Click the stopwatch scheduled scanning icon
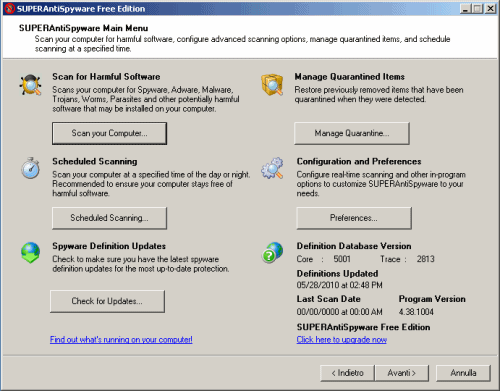The width and height of the screenshot is (500, 391). pos(30,168)
